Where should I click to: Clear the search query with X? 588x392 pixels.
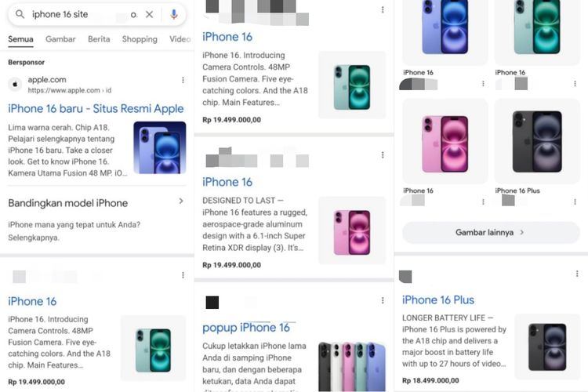(x=149, y=14)
